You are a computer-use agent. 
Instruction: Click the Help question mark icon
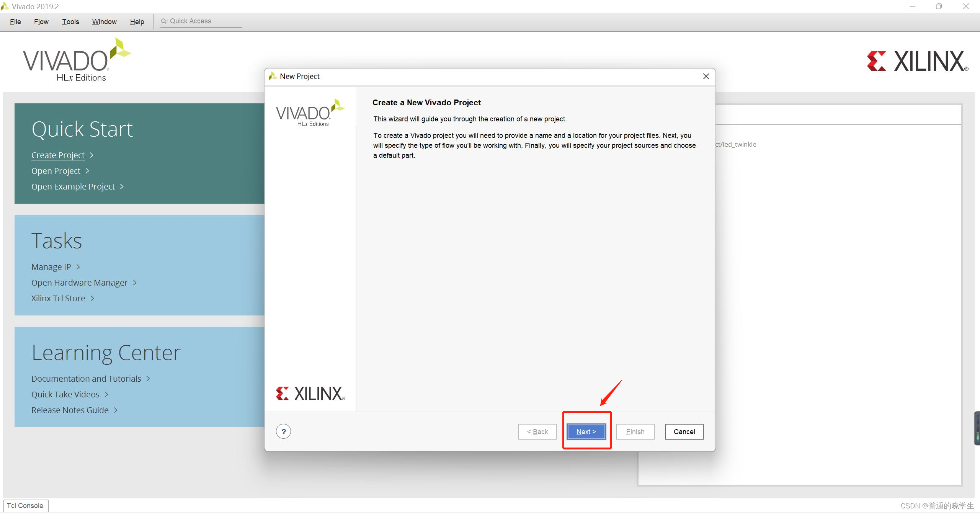[283, 431]
